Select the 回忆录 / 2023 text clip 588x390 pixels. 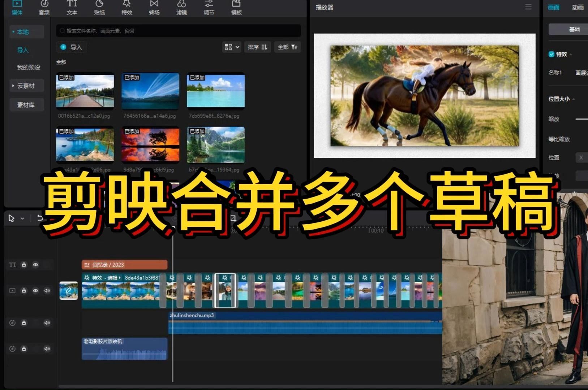click(x=125, y=265)
